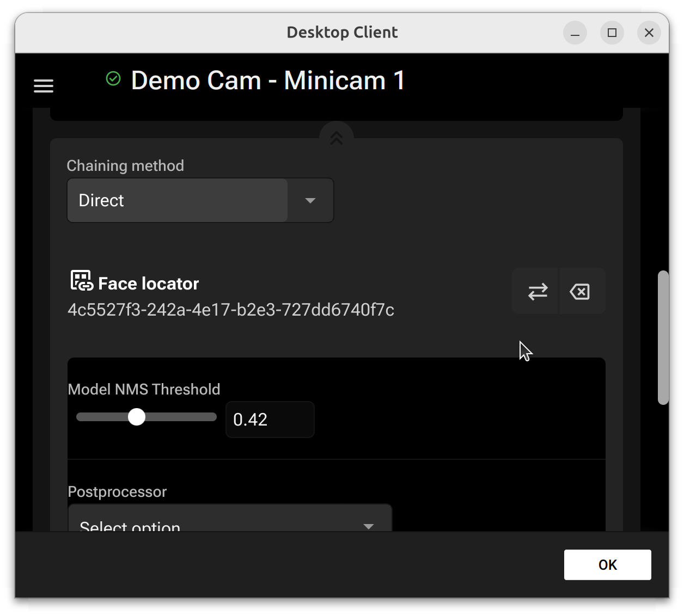The image size is (684, 616).
Task: Swap the Face locator model using the arrows icon
Action: coord(537,292)
